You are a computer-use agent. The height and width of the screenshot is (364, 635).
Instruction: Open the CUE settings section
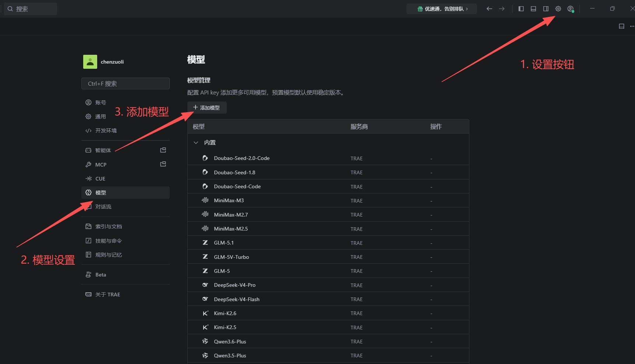click(x=126, y=179)
